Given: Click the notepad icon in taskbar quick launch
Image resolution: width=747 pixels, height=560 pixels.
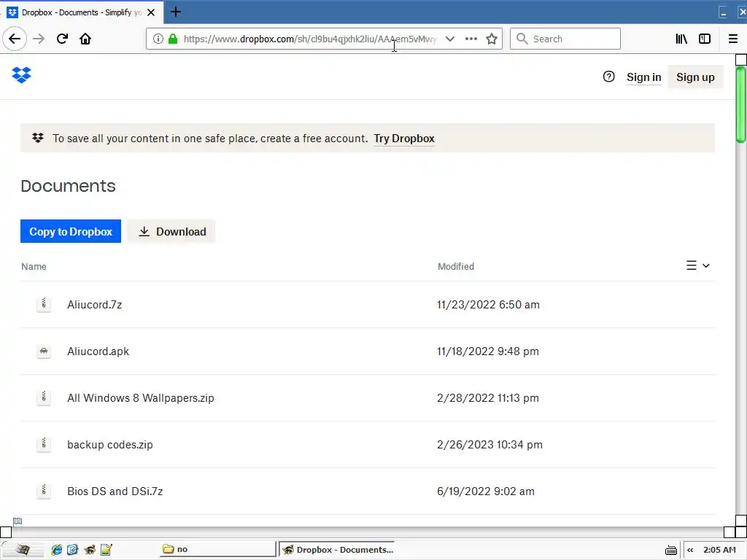Looking at the screenshot, I should (107, 550).
